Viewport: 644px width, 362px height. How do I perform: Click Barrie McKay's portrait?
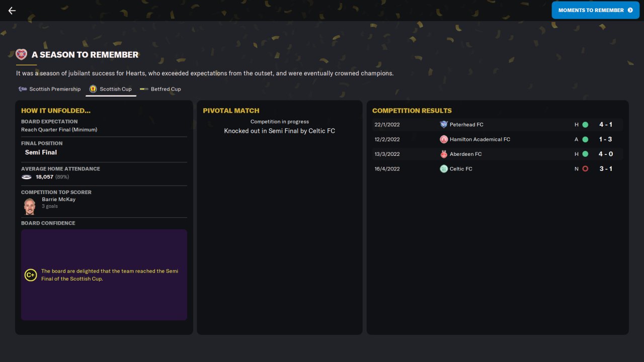pos(30,206)
